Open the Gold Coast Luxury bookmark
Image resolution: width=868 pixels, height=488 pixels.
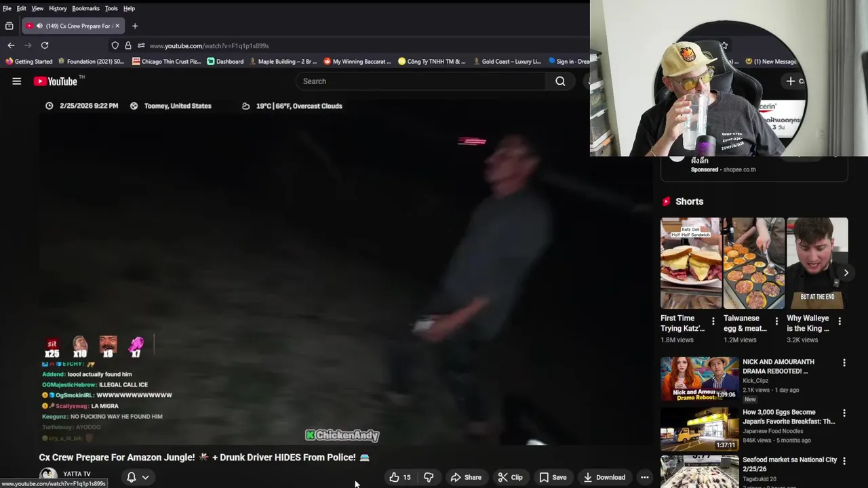click(x=506, y=62)
